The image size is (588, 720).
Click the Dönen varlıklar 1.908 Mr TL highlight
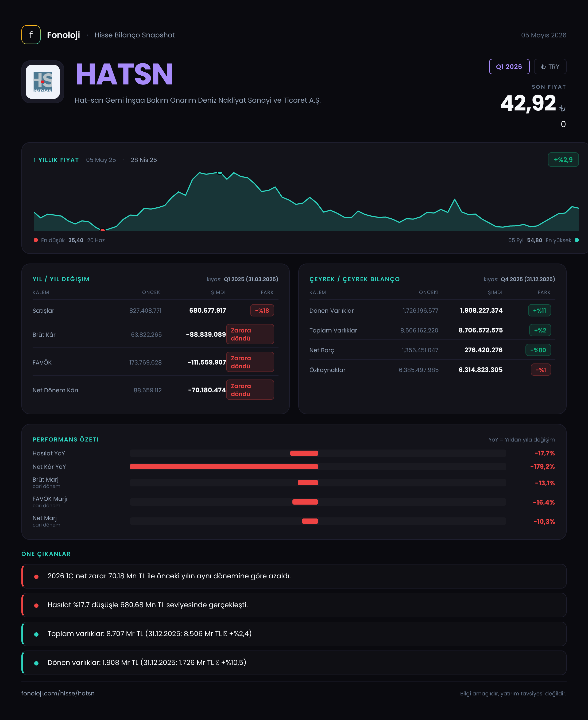point(294,663)
